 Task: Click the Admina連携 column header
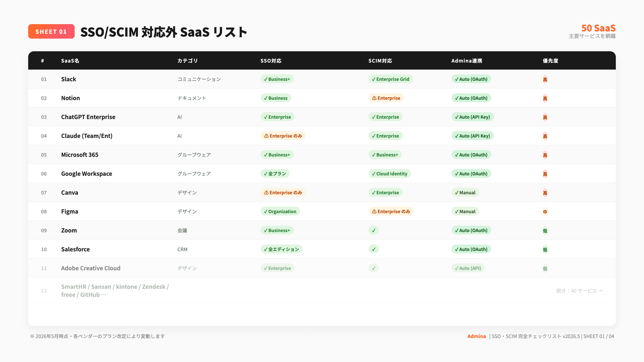[467, 61]
